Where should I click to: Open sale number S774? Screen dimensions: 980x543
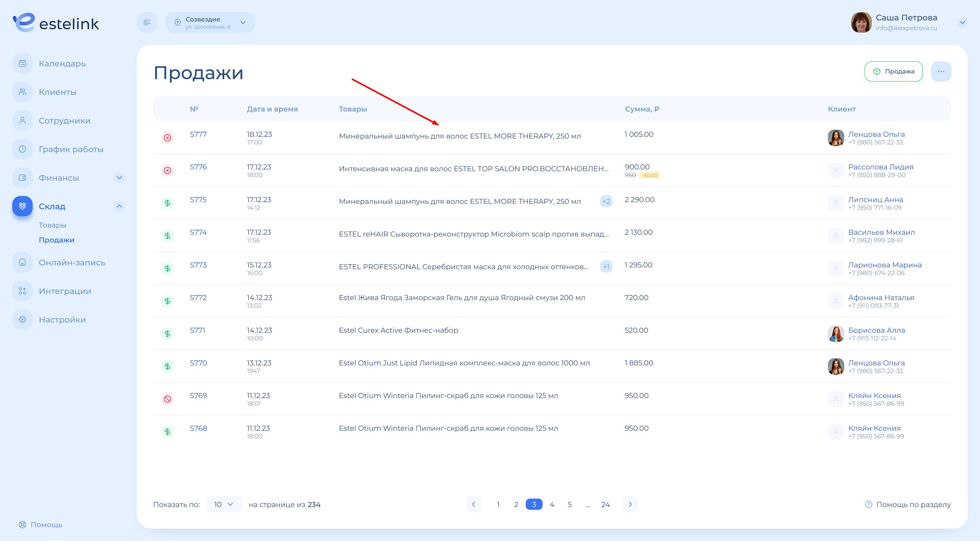[198, 233]
